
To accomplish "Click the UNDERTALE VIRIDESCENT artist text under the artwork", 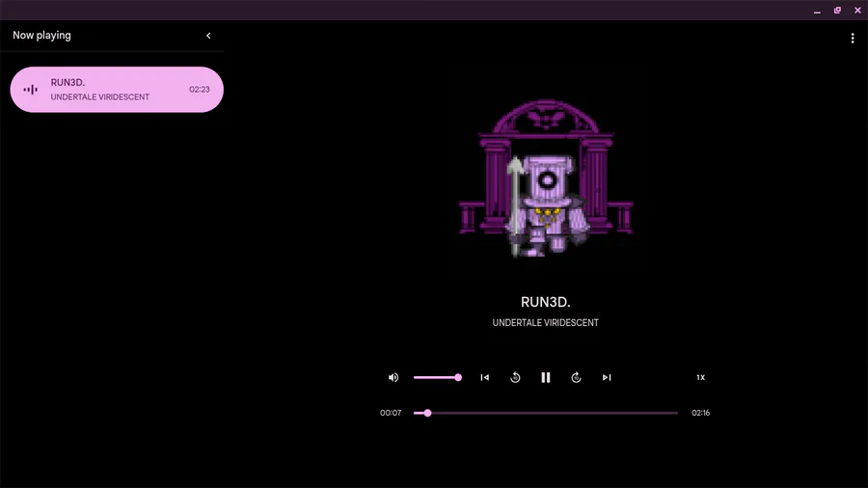I will [x=545, y=322].
